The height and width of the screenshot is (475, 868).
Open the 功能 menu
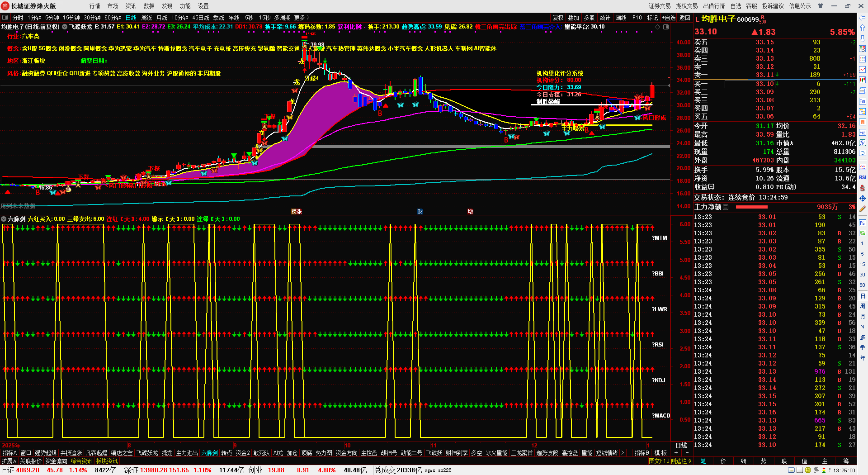pos(185,6)
